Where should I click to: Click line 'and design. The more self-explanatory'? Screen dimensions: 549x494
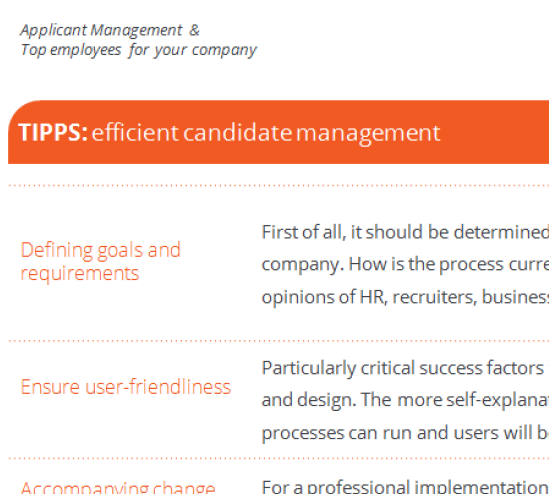click(405, 400)
